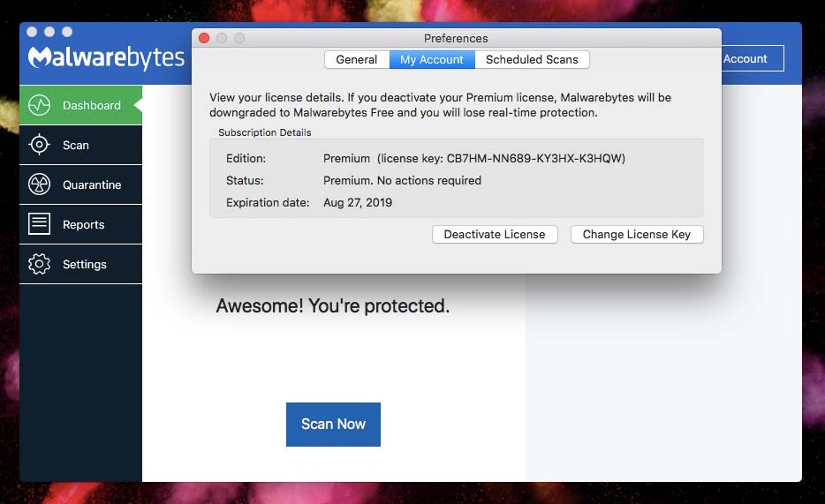Click the Subscription Details heading
This screenshot has width=825, height=504.
[265, 132]
